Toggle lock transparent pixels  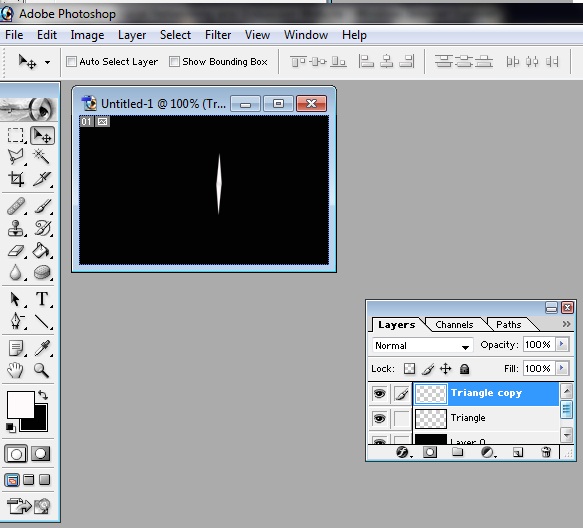click(x=409, y=369)
